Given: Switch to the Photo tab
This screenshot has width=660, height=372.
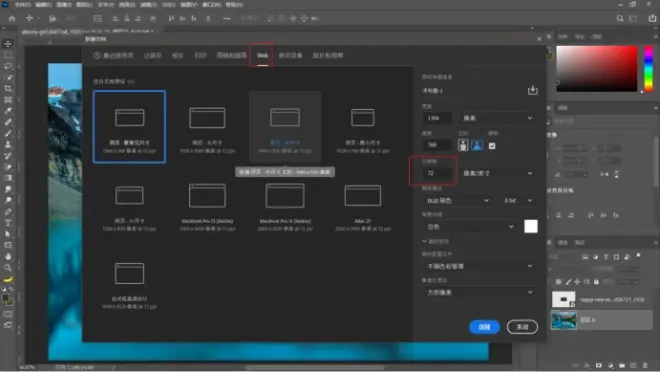Looking at the screenshot, I should [178, 56].
